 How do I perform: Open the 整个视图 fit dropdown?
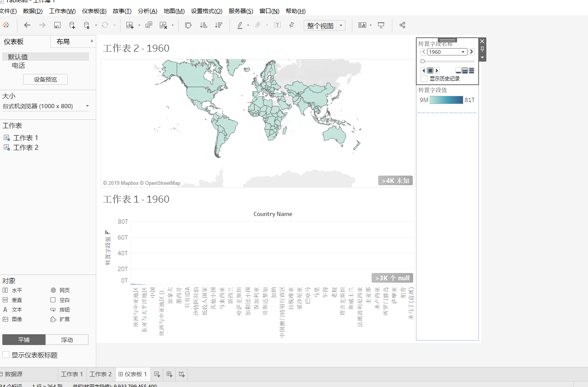pyautogui.click(x=340, y=25)
